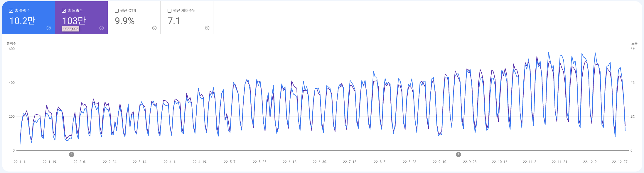
Task: Uncheck the 총 노출수 checkbox
Action: [64, 11]
